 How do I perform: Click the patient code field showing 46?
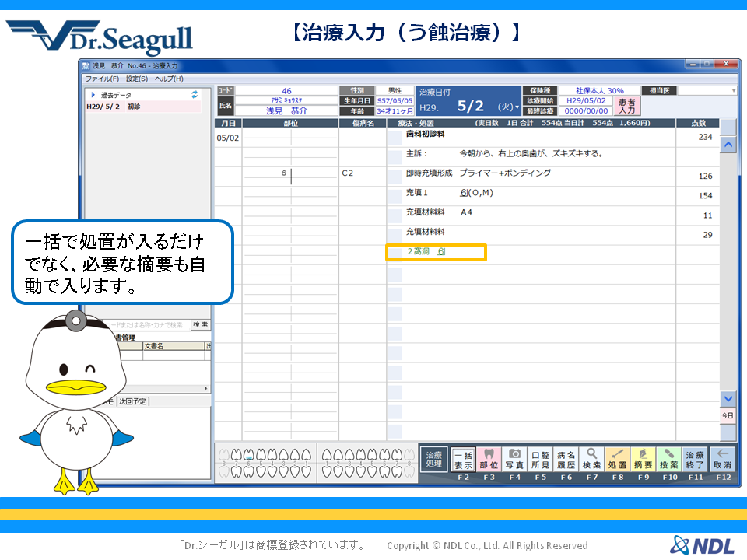click(x=286, y=90)
